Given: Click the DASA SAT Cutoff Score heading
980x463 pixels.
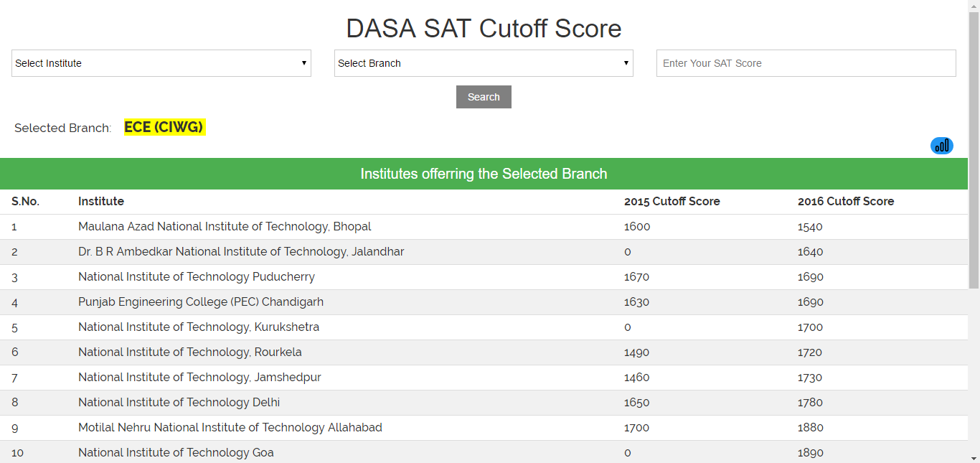Looking at the screenshot, I should pyautogui.click(x=484, y=29).
